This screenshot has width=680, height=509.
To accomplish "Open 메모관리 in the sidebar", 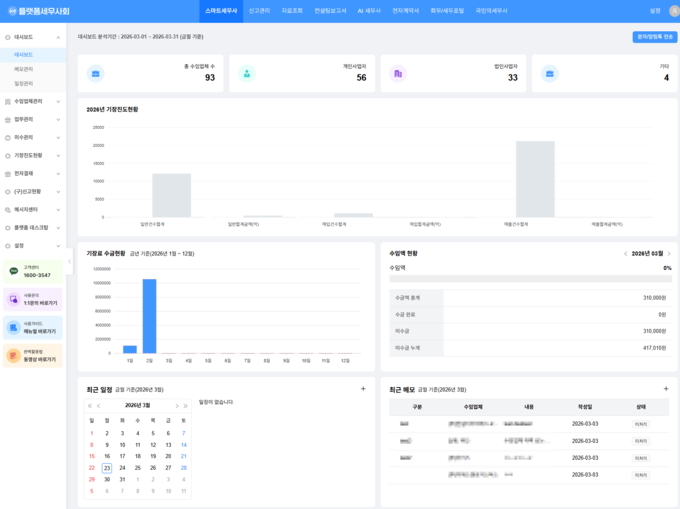I will (23, 69).
